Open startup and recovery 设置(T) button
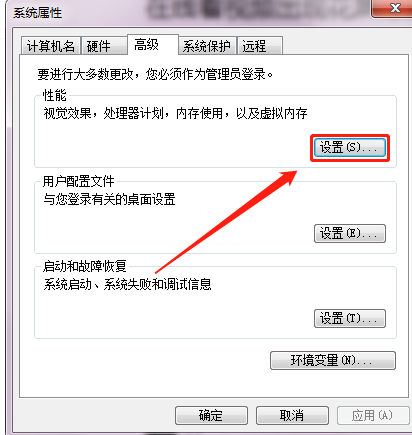Image resolution: width=412 pixels, height=435 pixels. click(350, 318)
